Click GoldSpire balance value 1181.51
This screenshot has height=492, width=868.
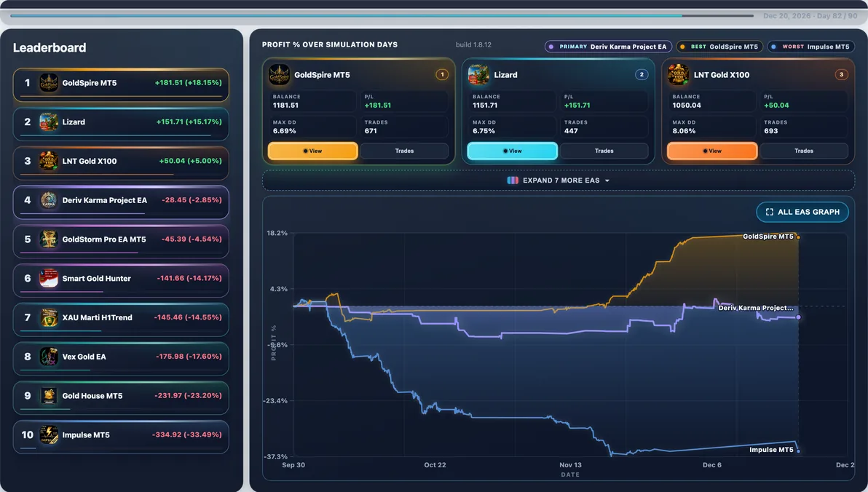285,105
